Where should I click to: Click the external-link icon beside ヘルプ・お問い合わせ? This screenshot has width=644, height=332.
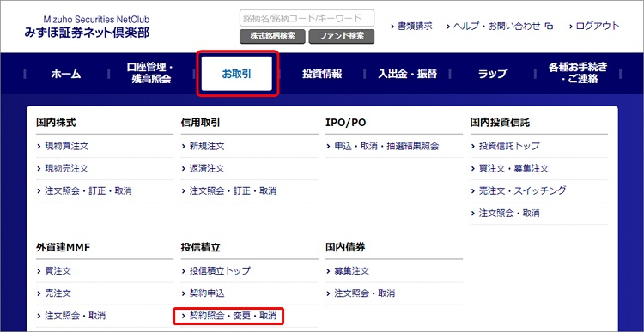pyautogui.click(x=549, y=27)
